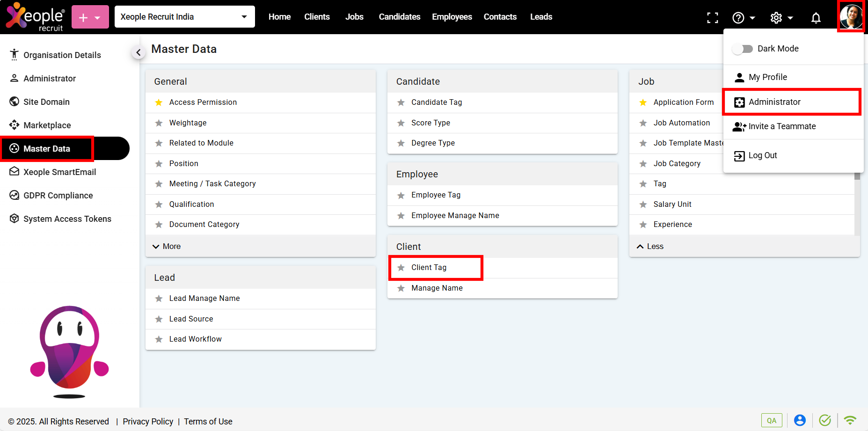Collapse the Job panel with Less
The width and height of the screenshot is (868, 431).
click(x=650, y=247)
